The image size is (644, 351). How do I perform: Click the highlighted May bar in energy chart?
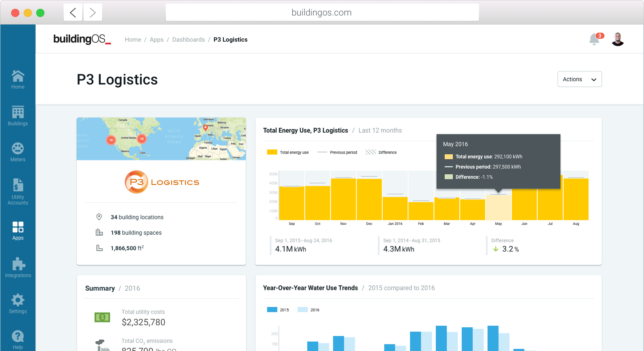coord(498,208)
